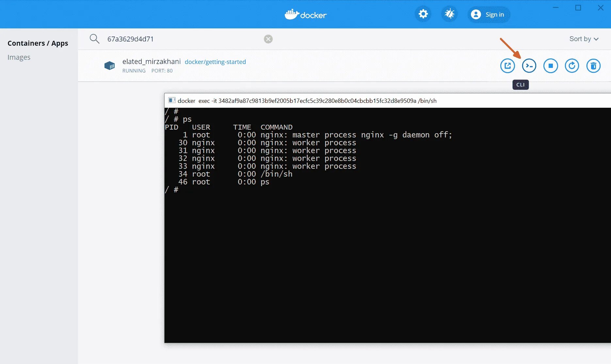This screenshot has width=611, height=364.
Task: Delete the elated_mirzakhani container
Action: click(593, 66)
